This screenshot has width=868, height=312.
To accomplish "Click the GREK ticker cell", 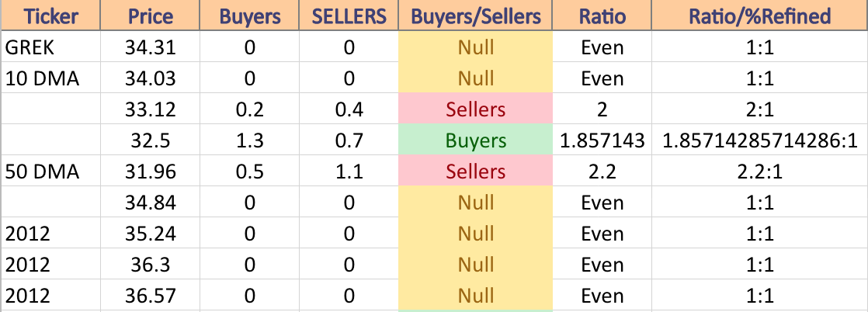I will 50,47.
